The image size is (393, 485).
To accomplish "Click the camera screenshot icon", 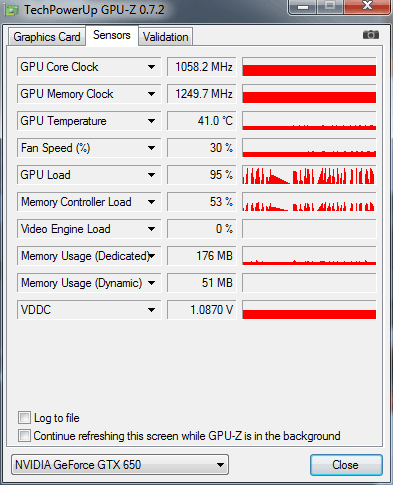I will point(371,35).
